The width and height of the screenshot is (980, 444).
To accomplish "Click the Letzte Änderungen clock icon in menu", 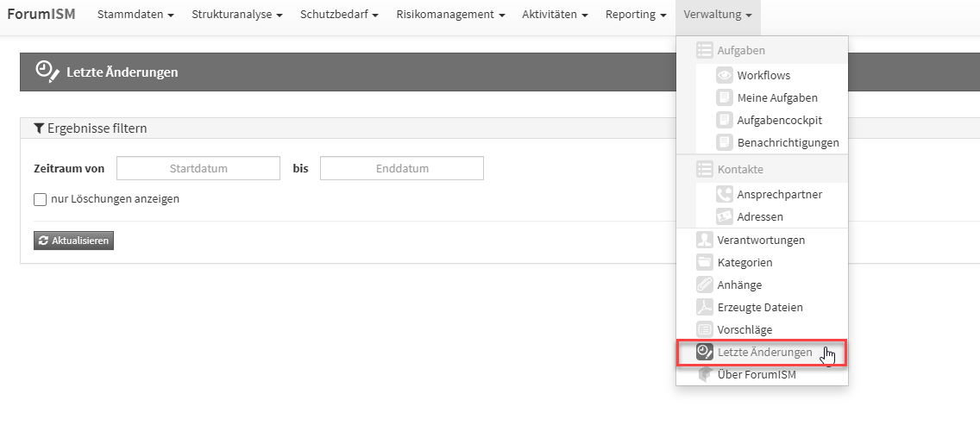I will (x=704, y=353).
